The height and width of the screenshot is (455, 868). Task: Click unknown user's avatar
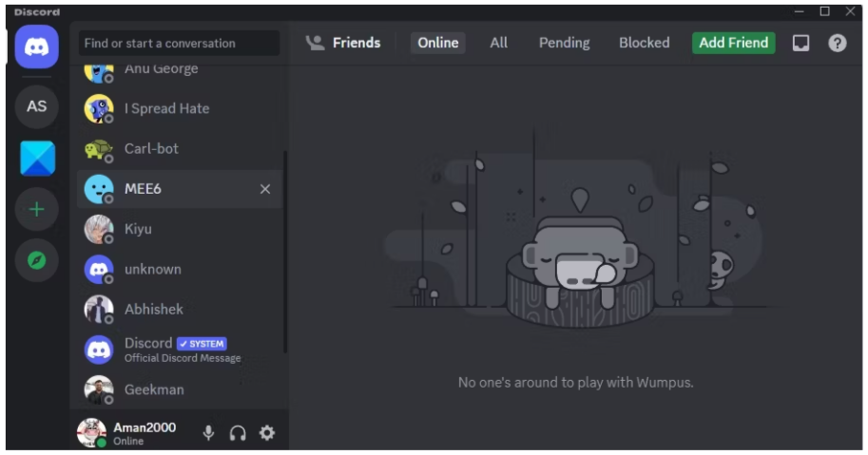pos(99,269)
